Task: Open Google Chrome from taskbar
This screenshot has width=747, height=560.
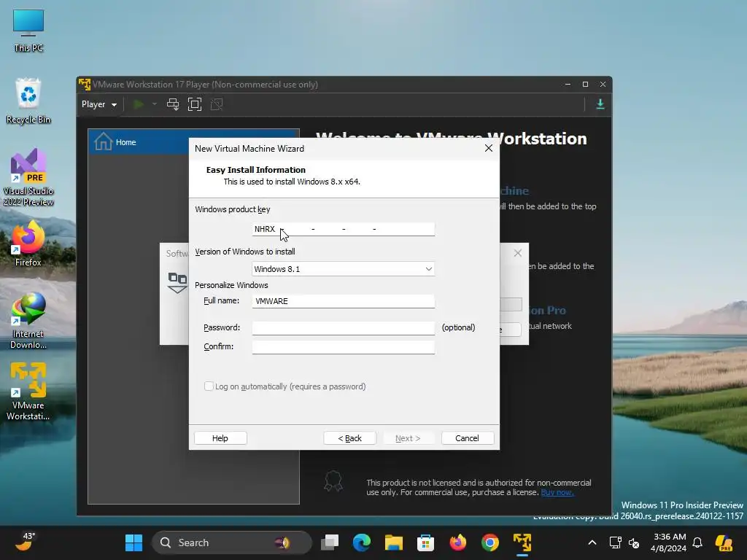Action: 489,542
